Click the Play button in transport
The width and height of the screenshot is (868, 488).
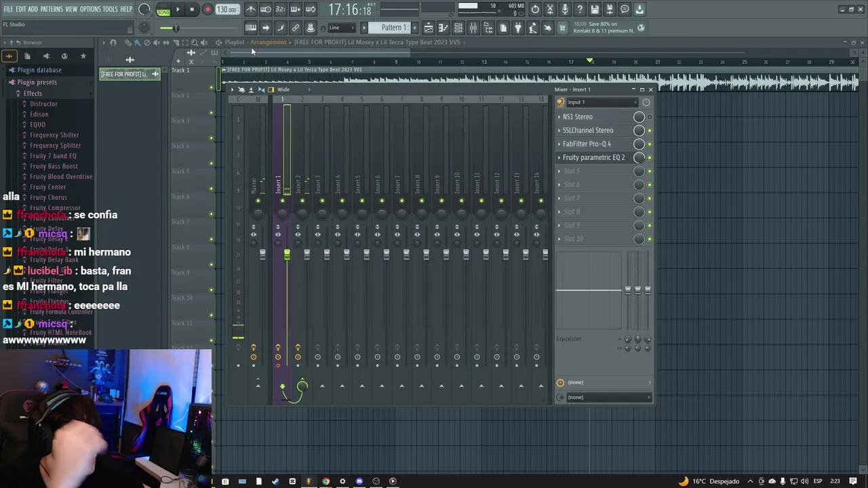[x=178, y=9]
